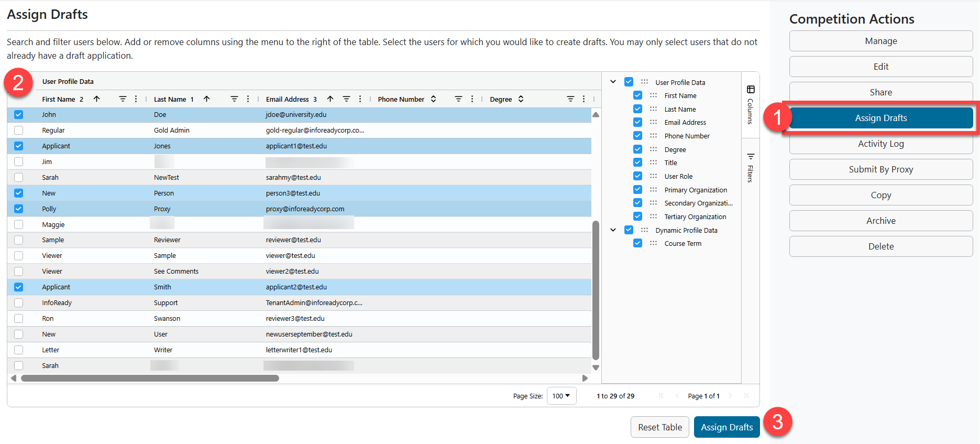Screen dimensions: 980x444
Task: Select Assign Drafts in Competition Actions sidebar
Action: pyautogui.click(x=881, y=118)
